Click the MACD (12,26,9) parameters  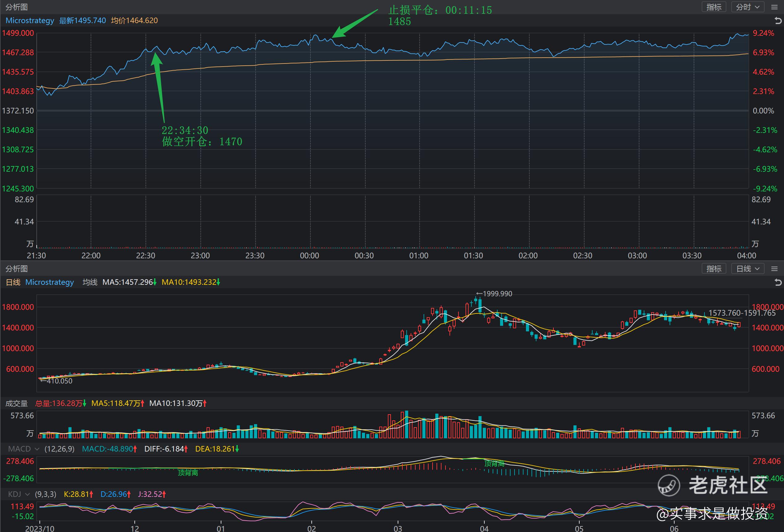[60, 449]
